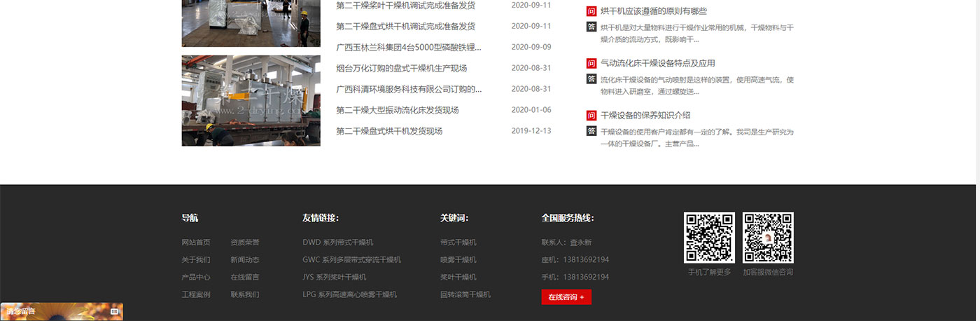This screenshot has height=321, width=980.
Task: Select 联系我们 in footer navigation
Action: pyautogui.click(x=244, y=295)
